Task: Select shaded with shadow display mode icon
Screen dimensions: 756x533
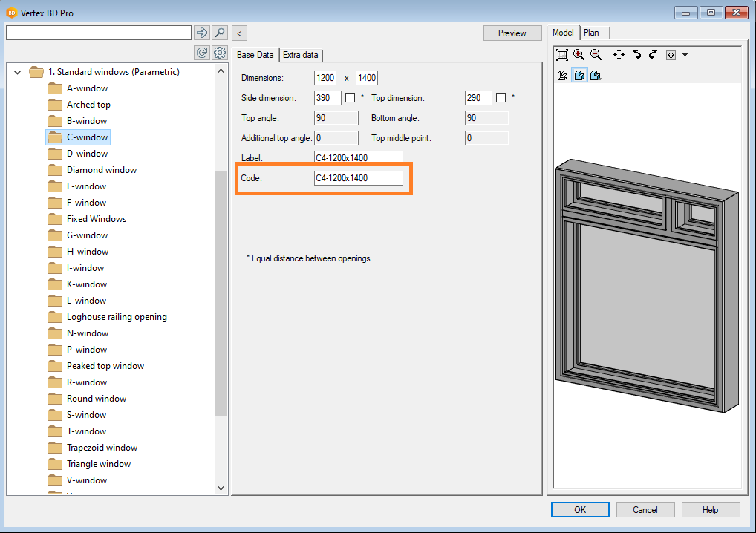Action: tap(596, 75)
